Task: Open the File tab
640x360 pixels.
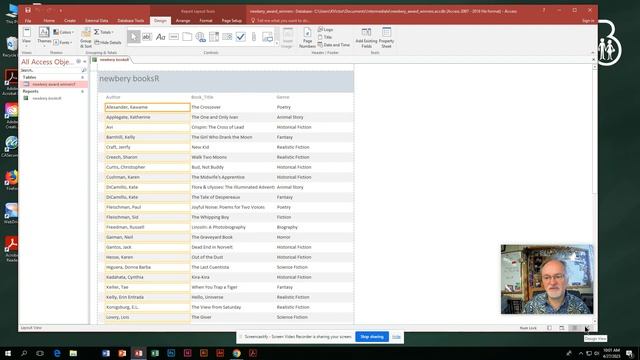Action: (x=28, y=20)
